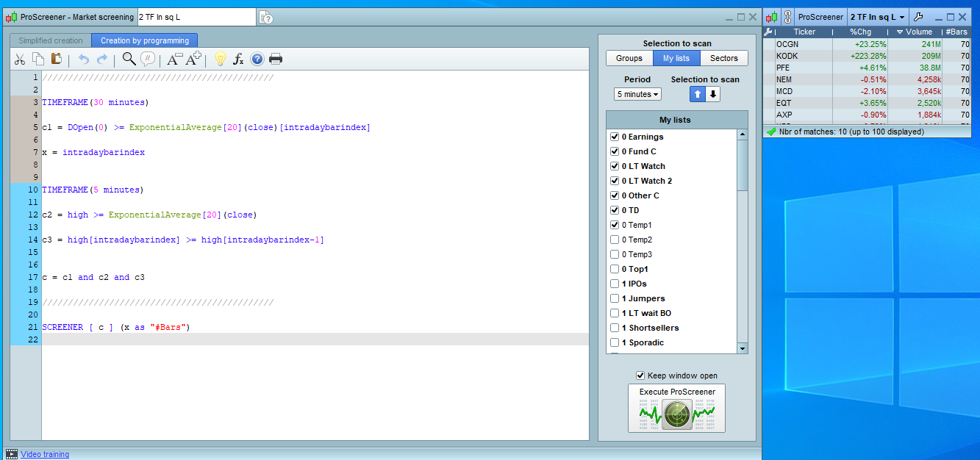The width and height of the screenshot is (980, 460).
Task: Toggle comment using speech bubble icon
Action: pyautogui.click(x=148, y=60)
